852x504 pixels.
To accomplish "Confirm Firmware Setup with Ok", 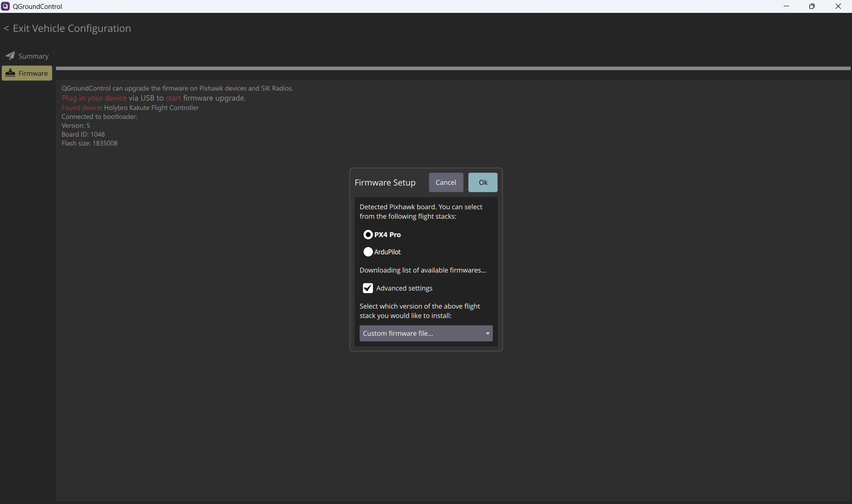I will tap(483, 183).
